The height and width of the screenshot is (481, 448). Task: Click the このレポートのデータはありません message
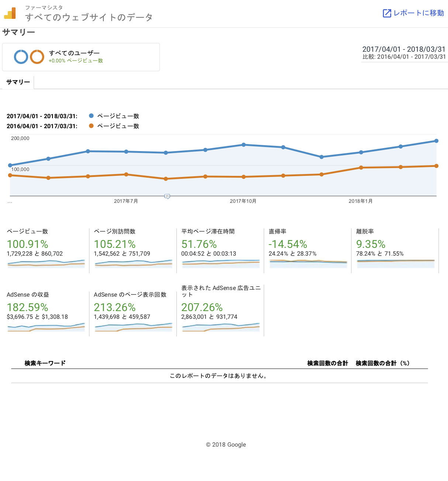click(219, 376)
